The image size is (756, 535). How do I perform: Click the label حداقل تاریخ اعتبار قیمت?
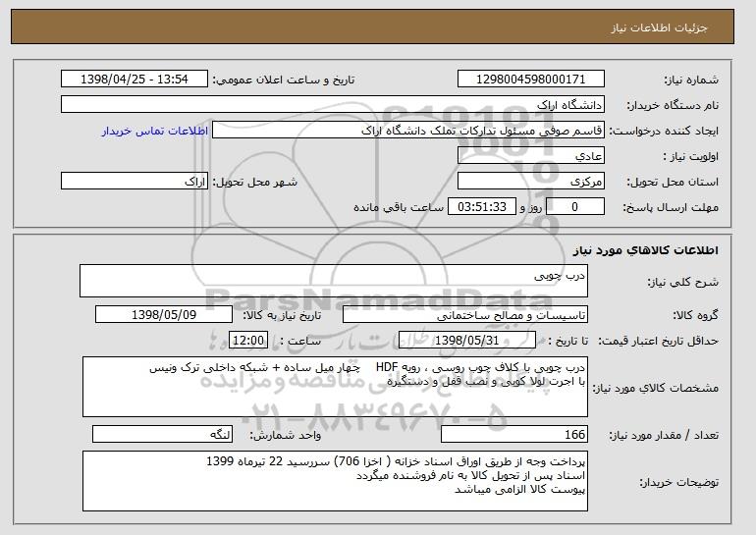tap(658, 341)
